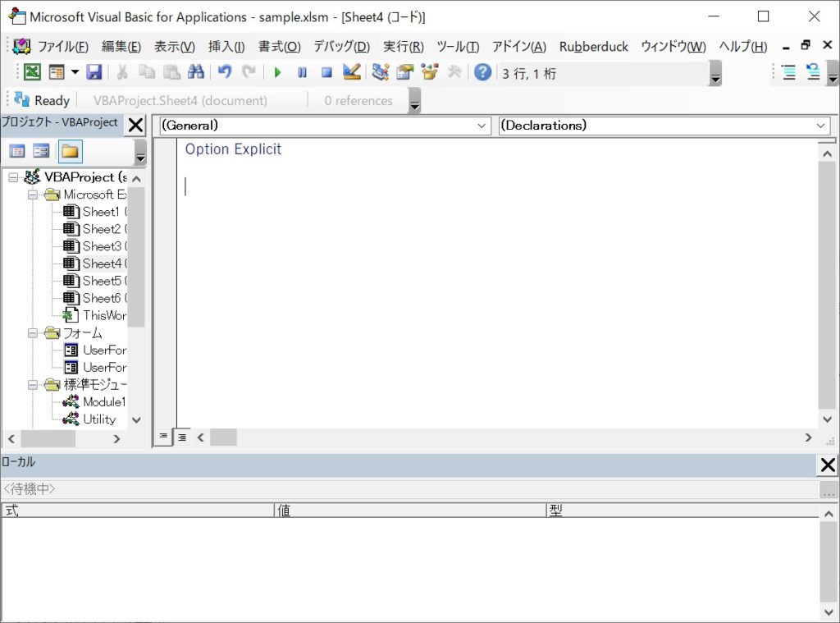Image resolution: width=840 pixels, height=623 pixels.
Task: Select Module1 in the project tree
Action: [x=103, y=402]
